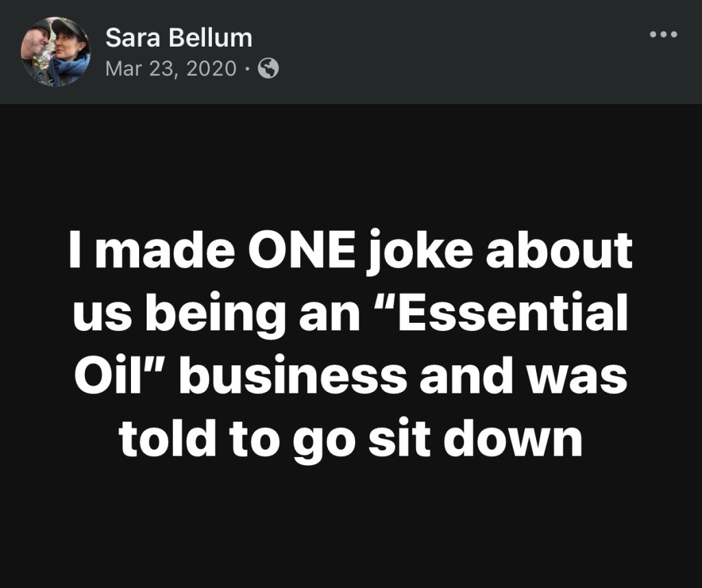
Task: Click the last line "told to go sit down"
Action: tap(350, 439)
